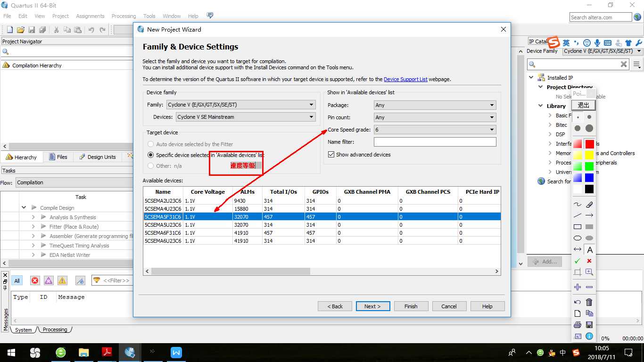Open the Pin count dropdown

point(435,117)
